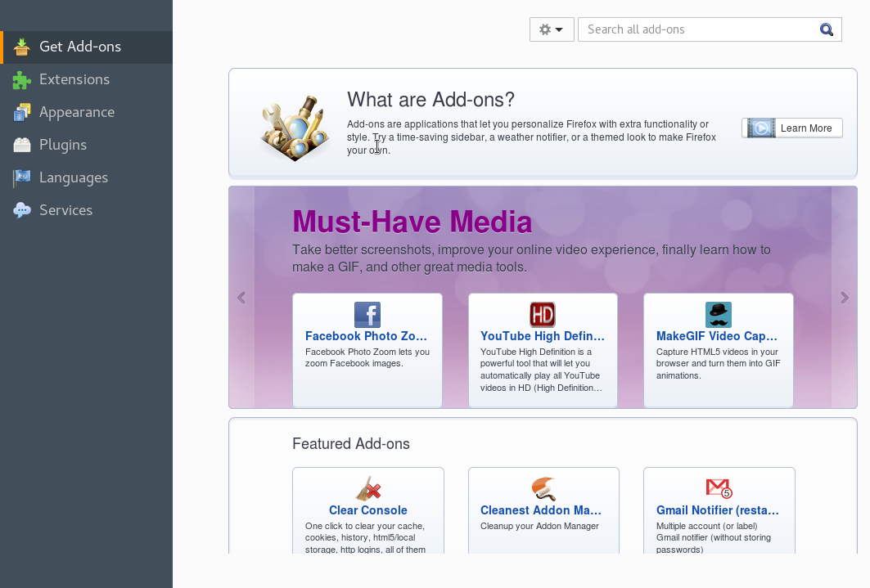The height and width of the screenshot is (588, 870).
Task: Show previous featured media carousel slide
Action: [241, 298]
